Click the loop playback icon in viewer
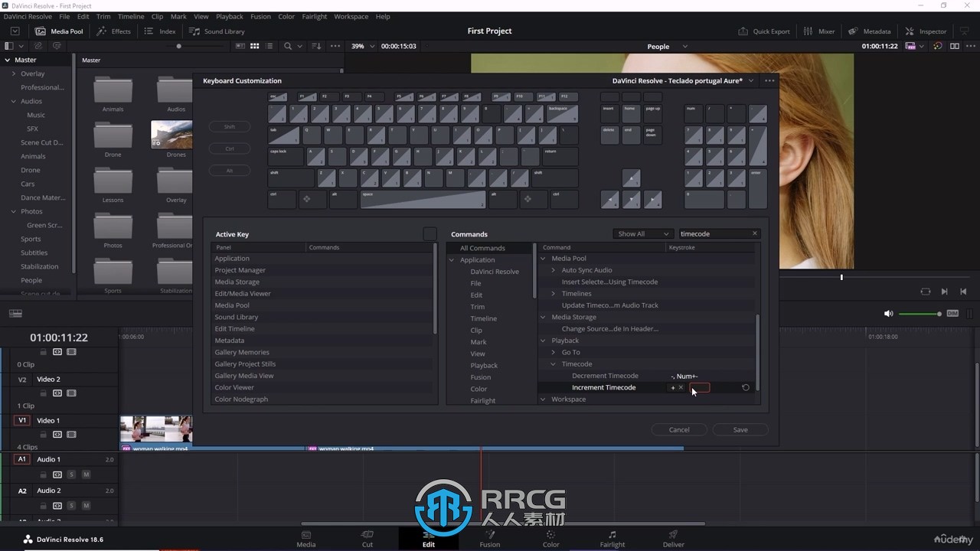 click(926, 292)
